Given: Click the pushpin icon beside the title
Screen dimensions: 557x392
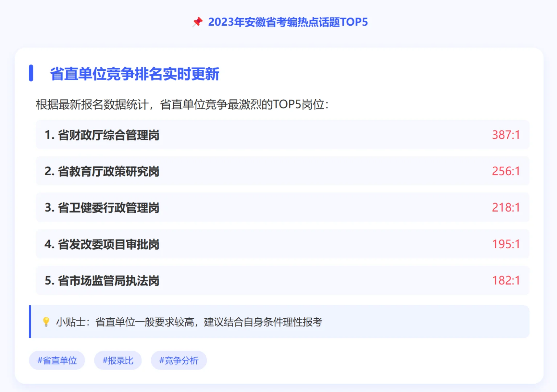Looking at the screenshot, I should [x=197, y=22].
